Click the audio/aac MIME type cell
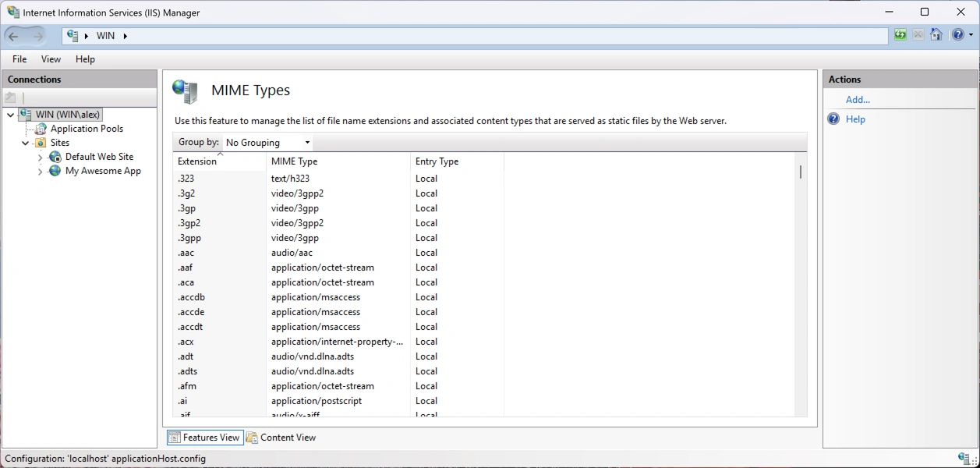980x468 pixels. [x=292, y=253]
